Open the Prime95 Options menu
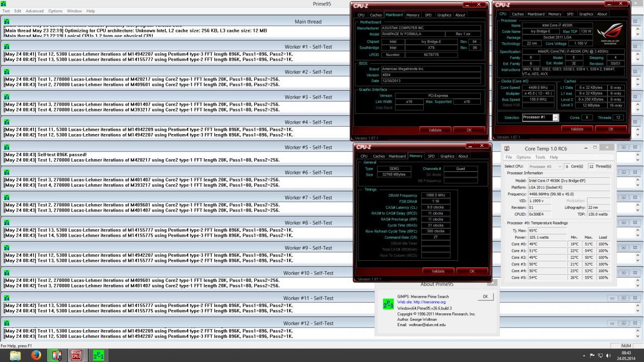The image size is (644, 362). (x=55, y=11)
